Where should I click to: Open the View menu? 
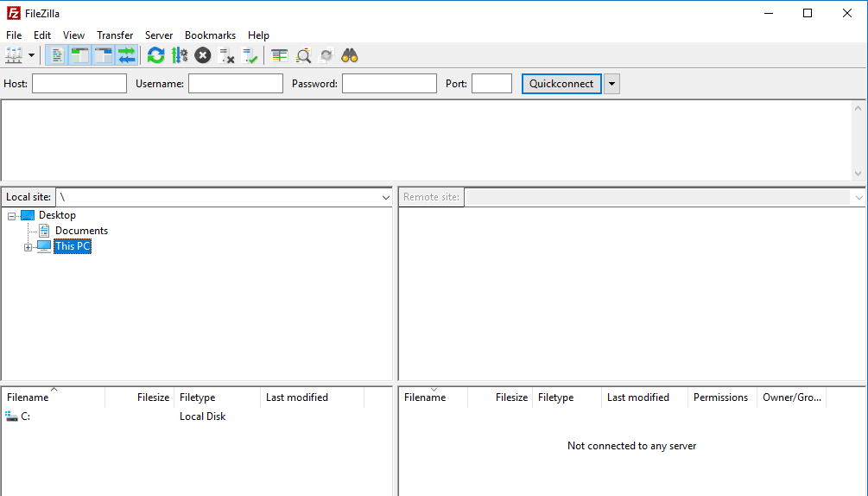[x=73, y=35]
